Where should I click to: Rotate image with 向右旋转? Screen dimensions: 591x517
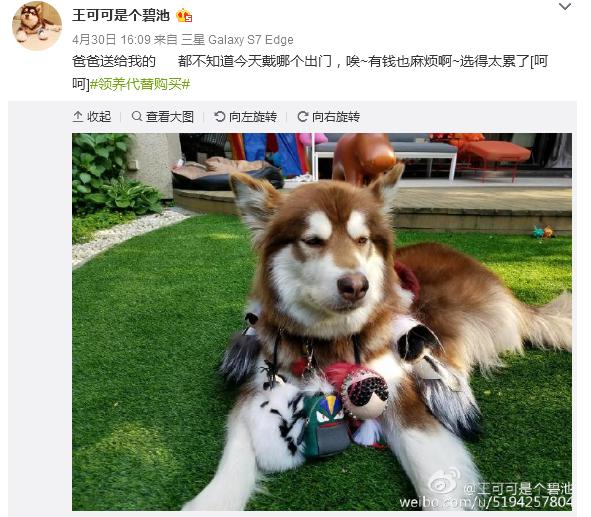coord(336,117)
